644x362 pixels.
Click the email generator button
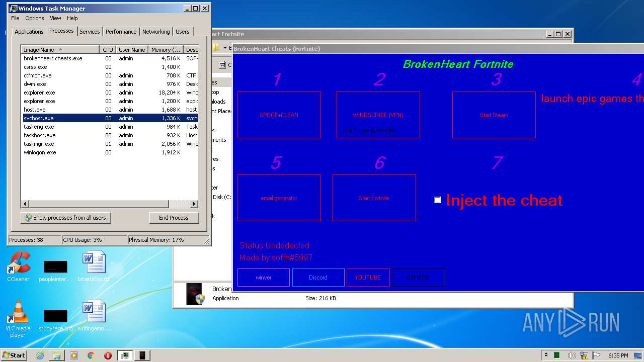pos(279,198)
